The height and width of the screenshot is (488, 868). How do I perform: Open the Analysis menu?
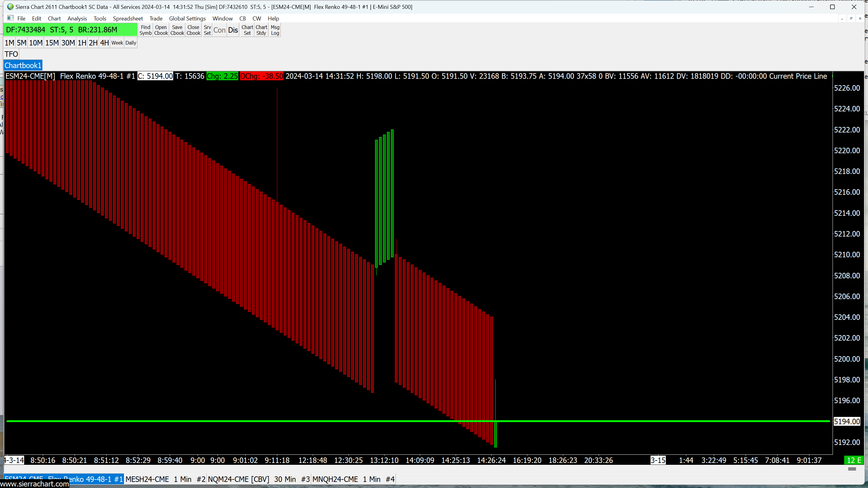[x=77, y=19]
